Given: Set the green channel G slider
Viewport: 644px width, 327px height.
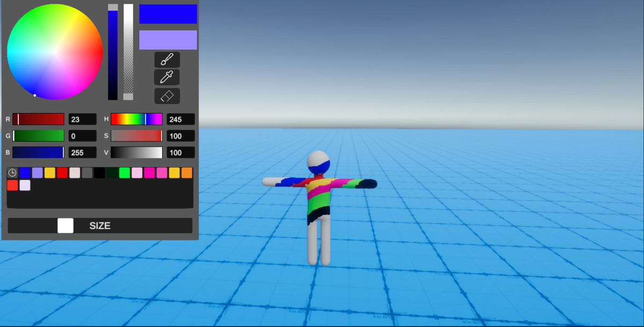Looking at the screenshot, I should point(39,136).
